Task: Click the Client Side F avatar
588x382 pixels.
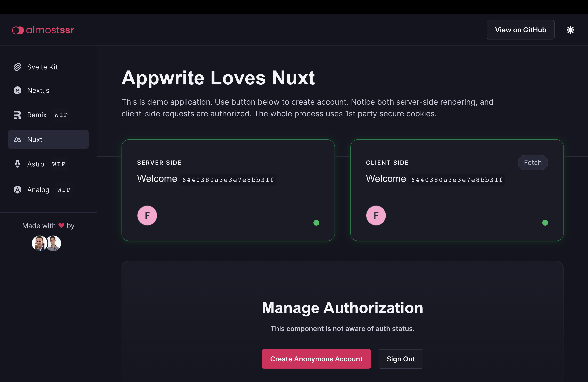Action: tap(376, 215)
